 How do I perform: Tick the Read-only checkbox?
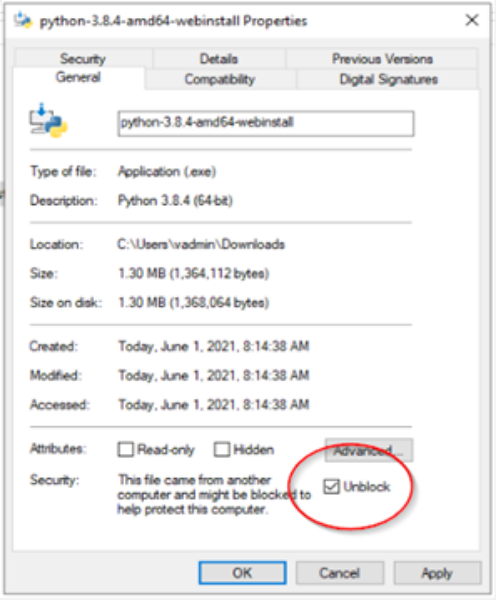(x=126, y=449)
